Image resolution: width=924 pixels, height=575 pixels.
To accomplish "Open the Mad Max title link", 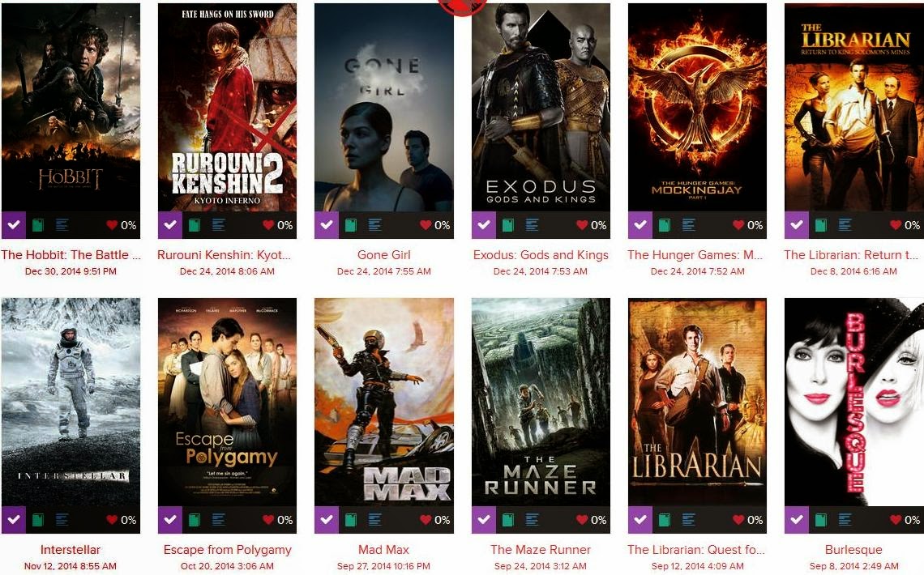I will [383, 550].
